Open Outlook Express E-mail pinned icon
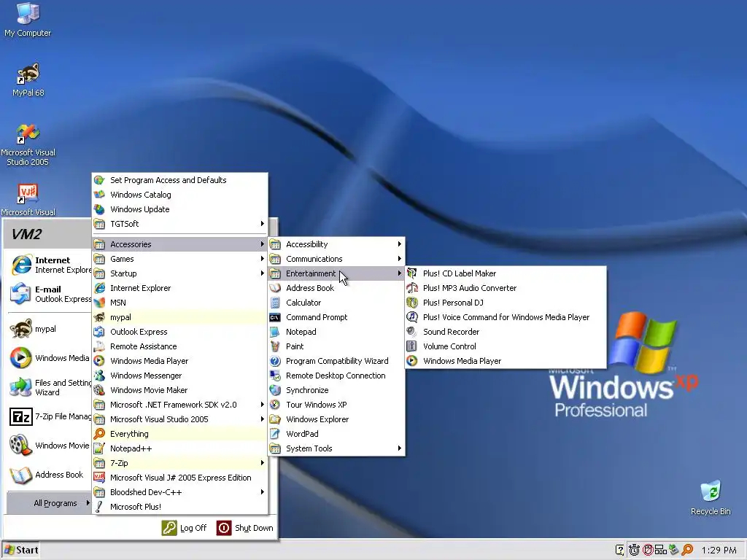Screen dimensions: 747x560 (x=20, y=294)
